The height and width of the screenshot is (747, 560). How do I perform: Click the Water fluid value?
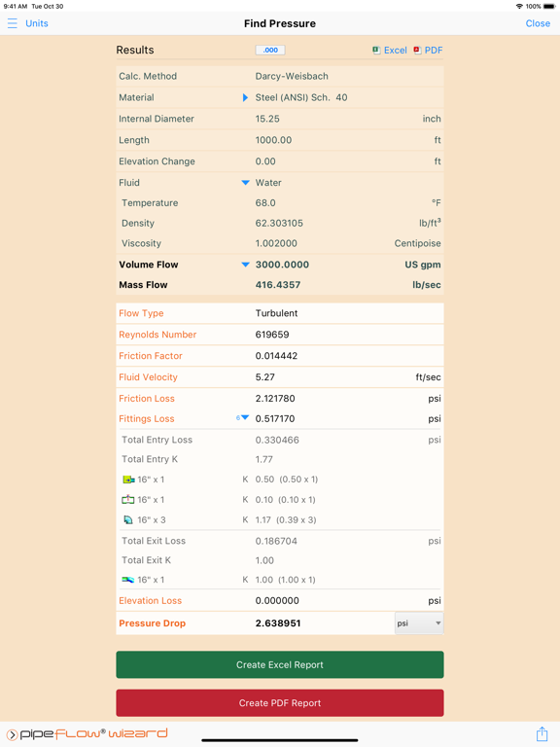pos(268,183)
